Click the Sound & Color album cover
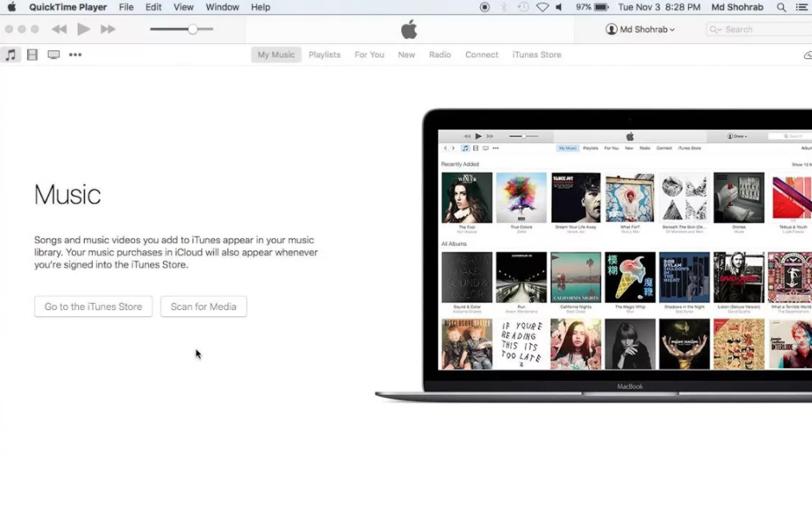Screen dimensions: 812x513 click(x=467, y=277)
